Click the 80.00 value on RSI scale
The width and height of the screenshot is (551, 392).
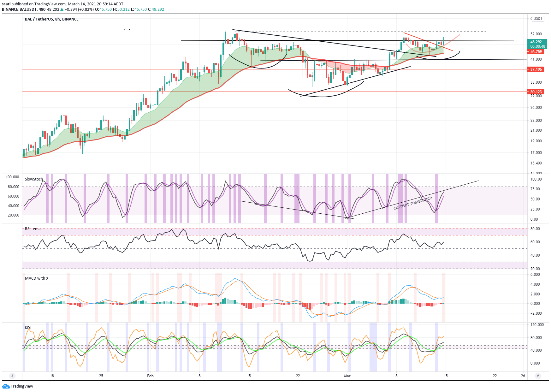(x=535, y=229)
